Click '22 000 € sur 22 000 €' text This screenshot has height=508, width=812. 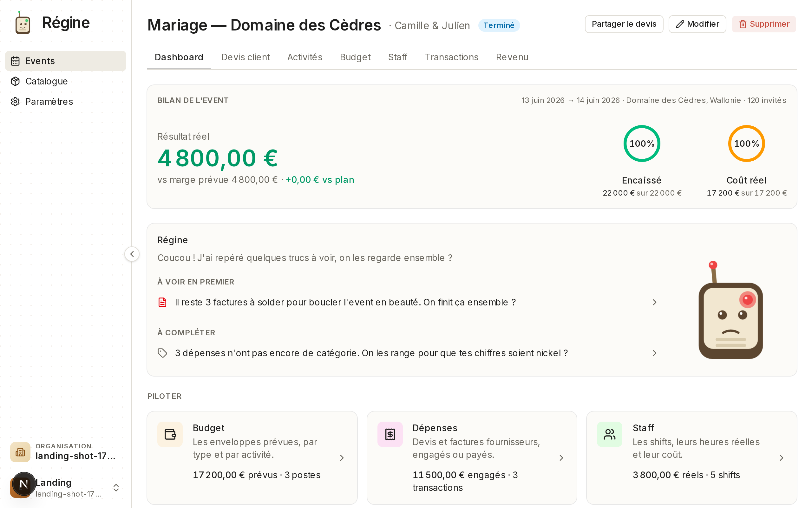pos(642,193)
